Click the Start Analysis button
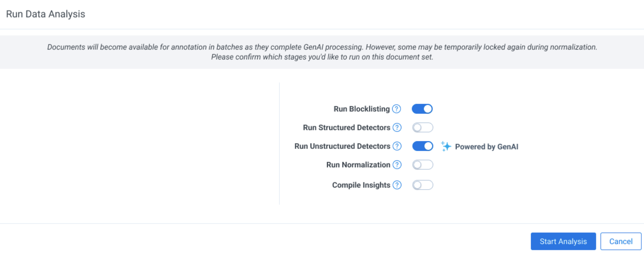This screenshot has width=644, height=253. pyautogui.click(x=563, y=241)
